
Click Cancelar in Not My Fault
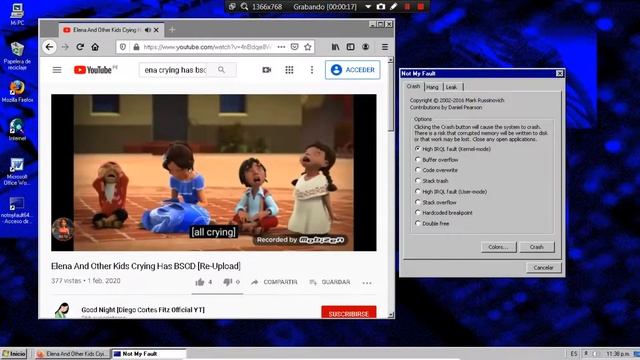(544, 268)
